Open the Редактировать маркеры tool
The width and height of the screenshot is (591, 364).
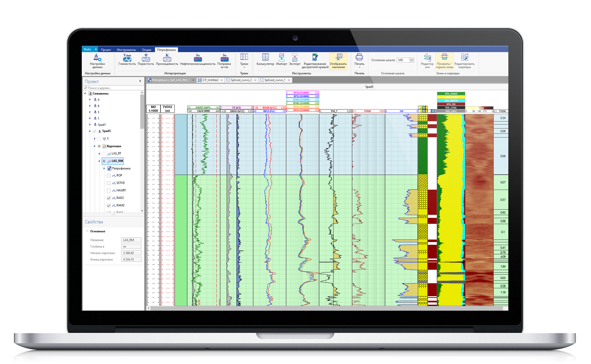pos(465,61)
